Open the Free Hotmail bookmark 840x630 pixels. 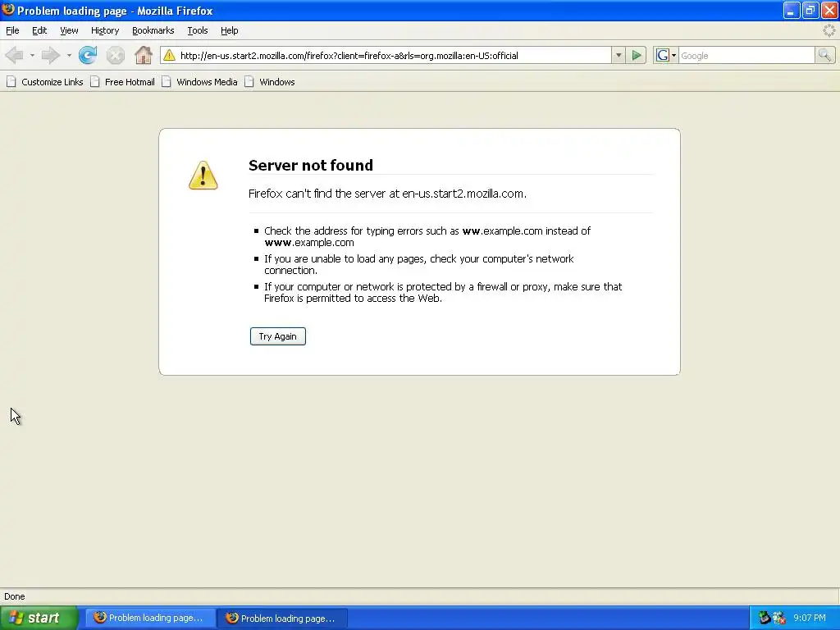click(123, 82)
